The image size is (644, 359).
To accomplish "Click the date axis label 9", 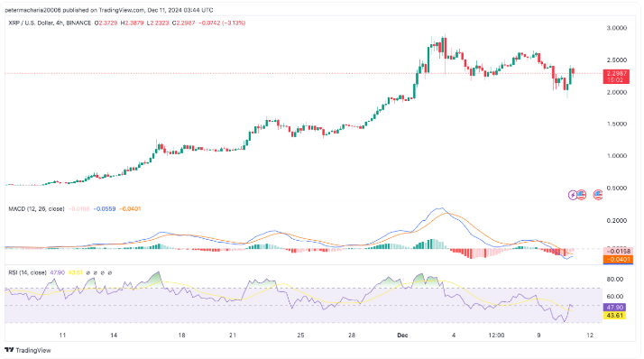I will click(538, 336).
